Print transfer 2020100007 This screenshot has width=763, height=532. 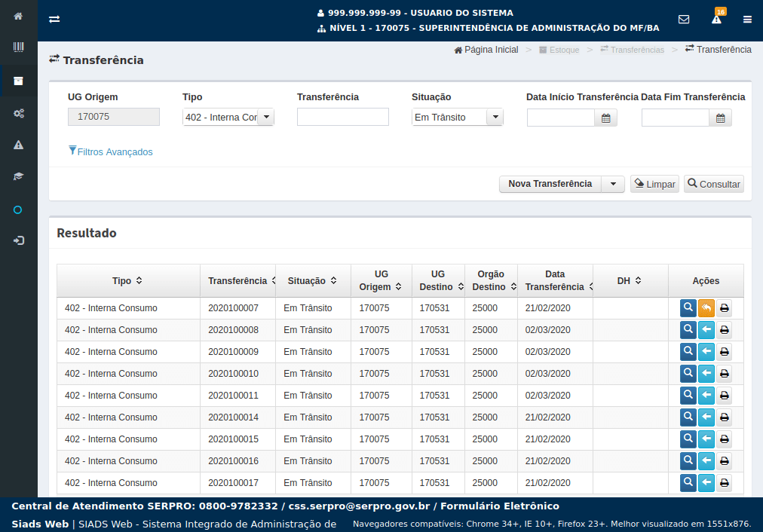tap(724, 307)
